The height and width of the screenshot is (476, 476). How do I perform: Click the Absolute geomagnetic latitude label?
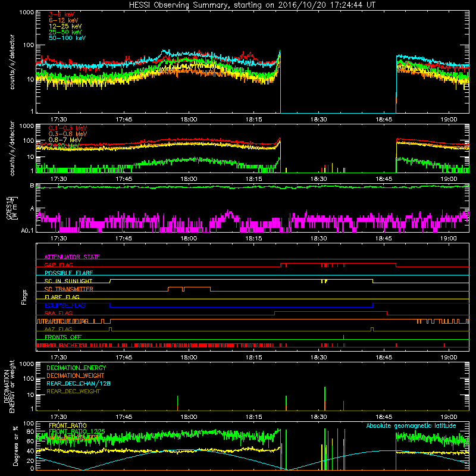pos(411,425)
